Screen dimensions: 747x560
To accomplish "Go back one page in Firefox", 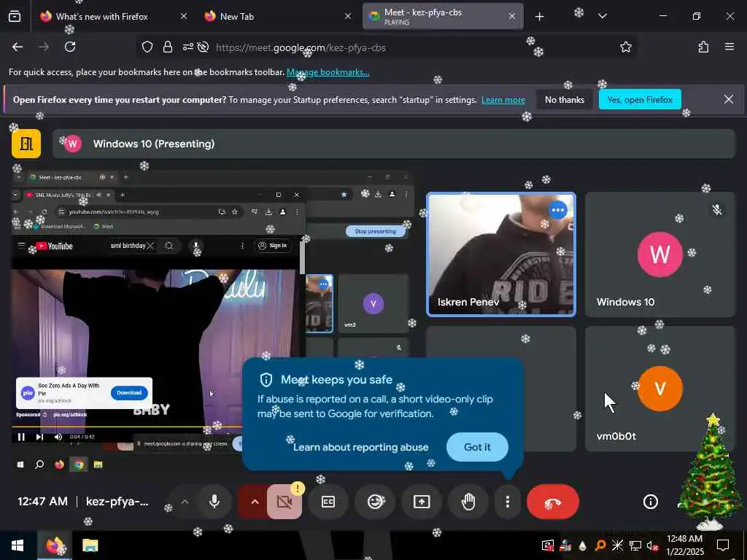I will tap(18, 47).
